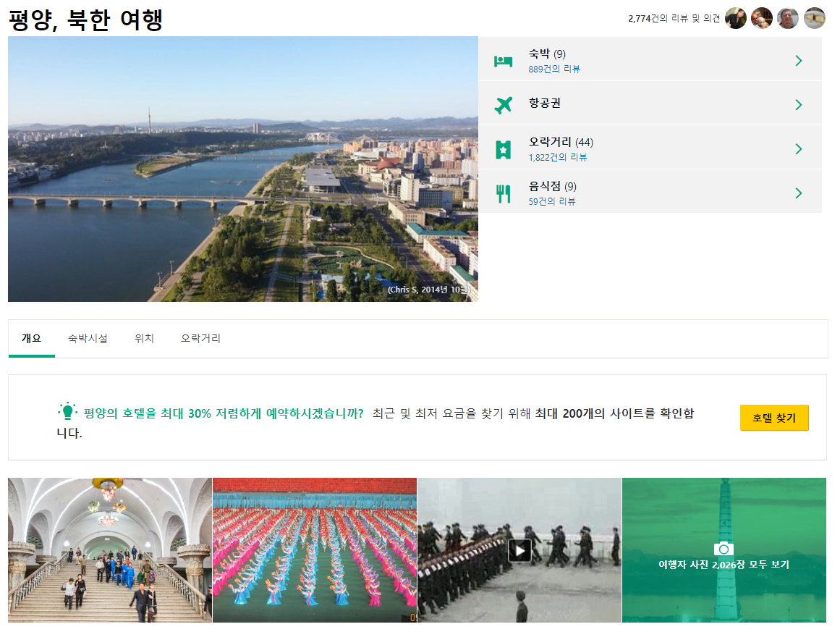Open the subway station staircase photo
The width and height of the screenshot is (840, 632).
tap(110, 550)
